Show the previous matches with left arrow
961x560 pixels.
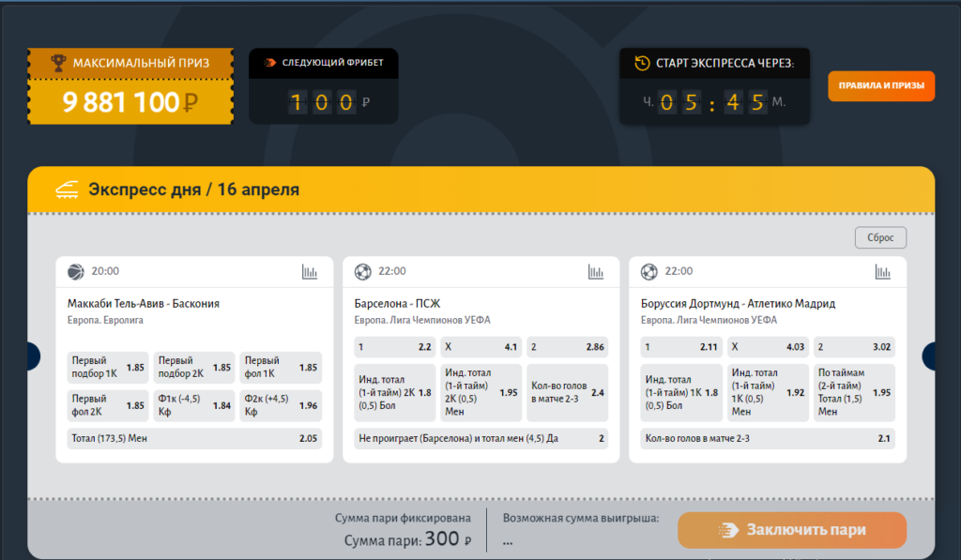point(33,356)
